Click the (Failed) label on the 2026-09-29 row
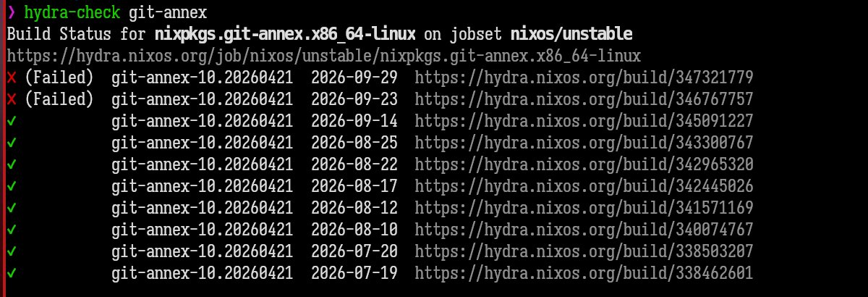868x297 pixels. (x=59, y=78)
